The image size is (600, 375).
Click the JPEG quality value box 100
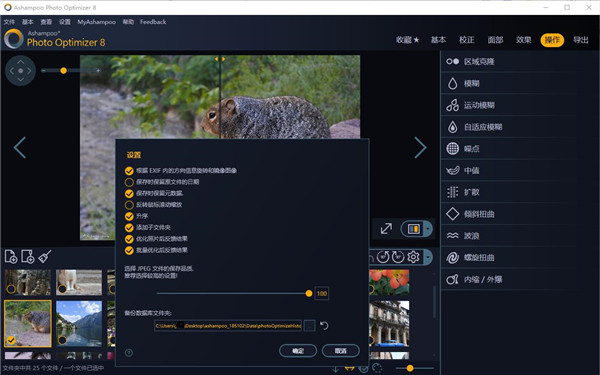322,293
